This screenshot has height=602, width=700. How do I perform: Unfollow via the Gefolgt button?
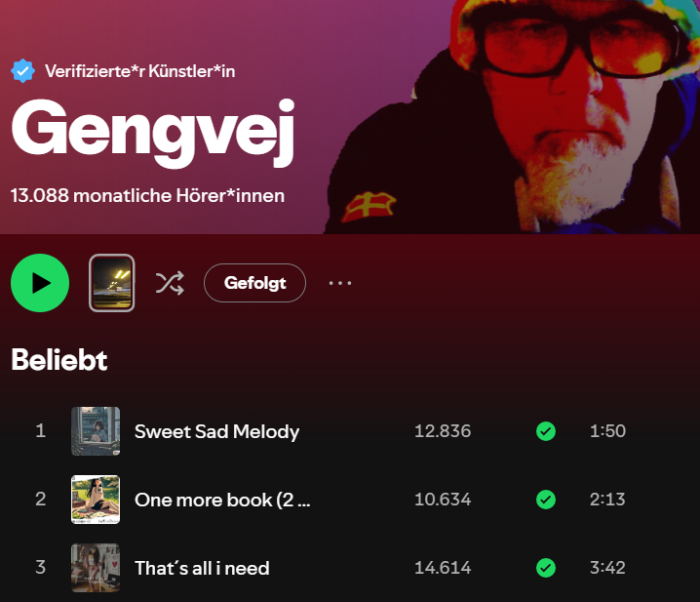tap(254, 283)
